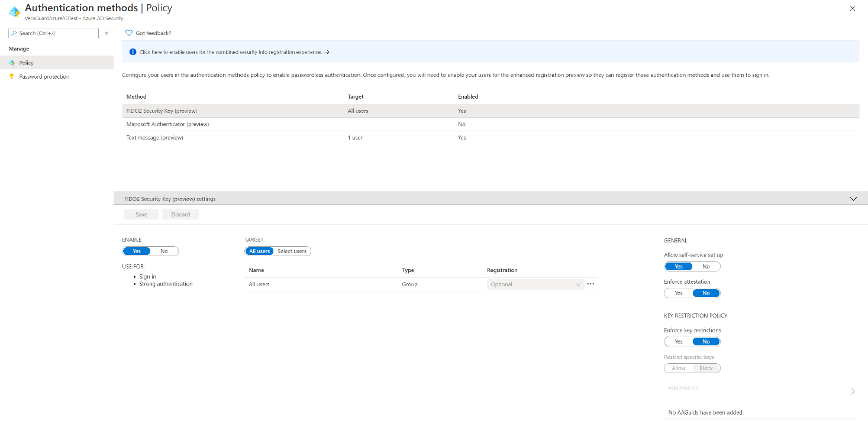The width and height of the screenshot is (868, 424).
Task: Expand the Add AAGUID chevron
Action: coord(853,391)
